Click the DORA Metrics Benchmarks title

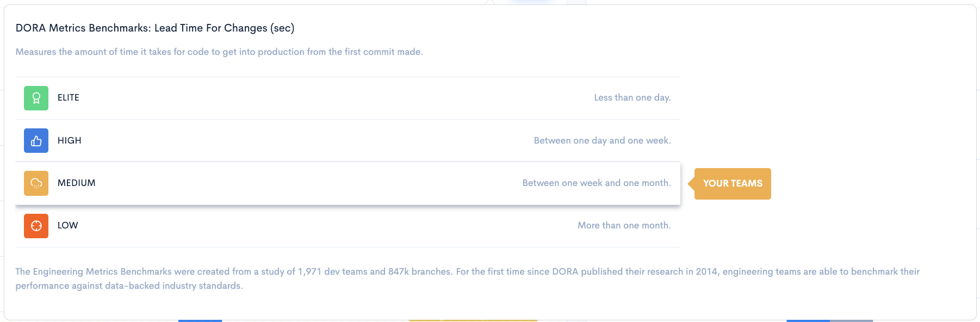pos(155,28)
